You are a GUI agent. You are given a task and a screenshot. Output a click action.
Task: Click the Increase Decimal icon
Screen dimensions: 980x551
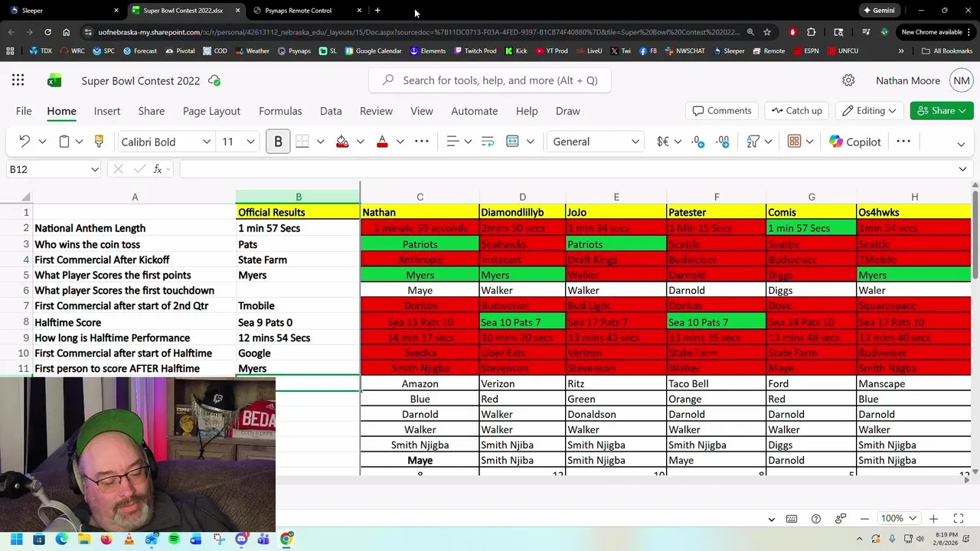697,142
